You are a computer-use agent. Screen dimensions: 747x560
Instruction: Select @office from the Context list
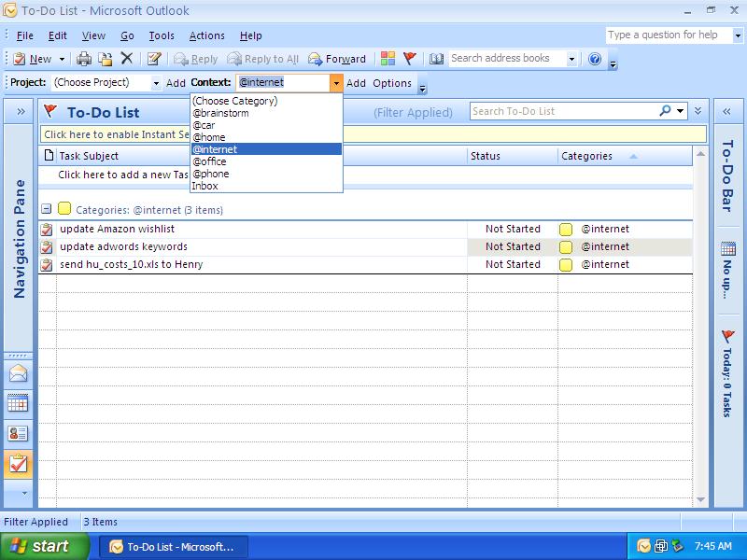[x=209, y=161]
